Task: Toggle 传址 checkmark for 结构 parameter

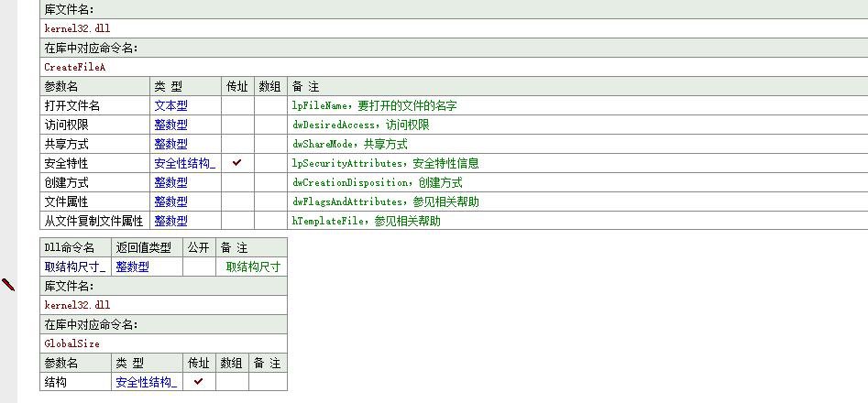Action: (199, 382)
